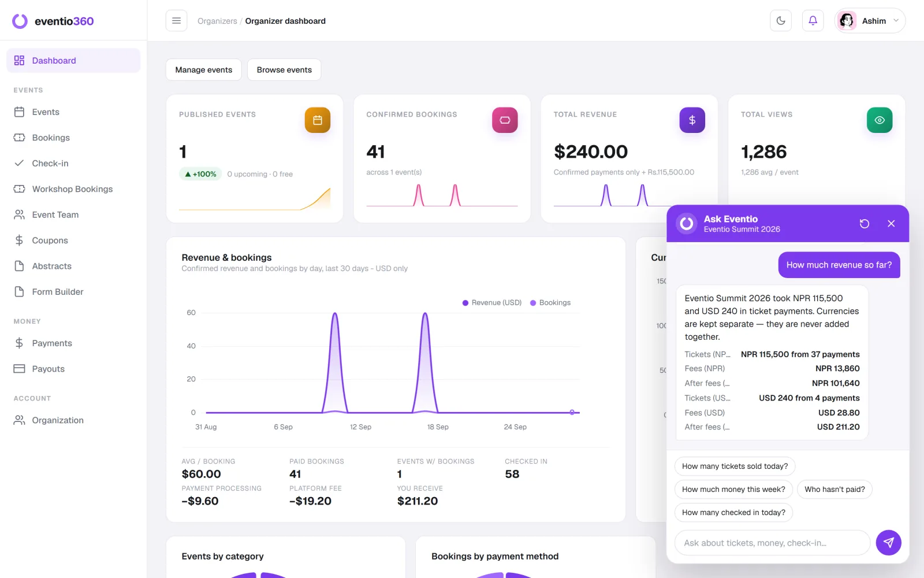Screen dimensions: 924x578
Task: Open Check-in page in sidebar
Action: point(73,164)
